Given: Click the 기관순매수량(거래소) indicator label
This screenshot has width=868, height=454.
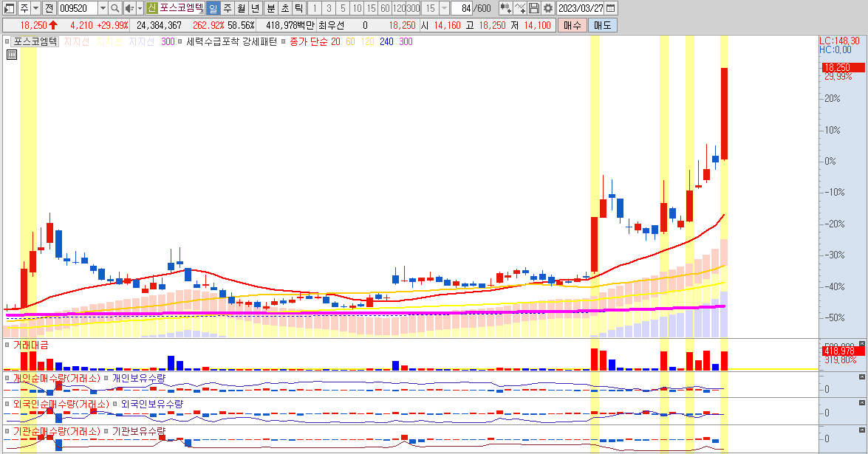Looking at the screenshot, I should (x=56, y=431).
